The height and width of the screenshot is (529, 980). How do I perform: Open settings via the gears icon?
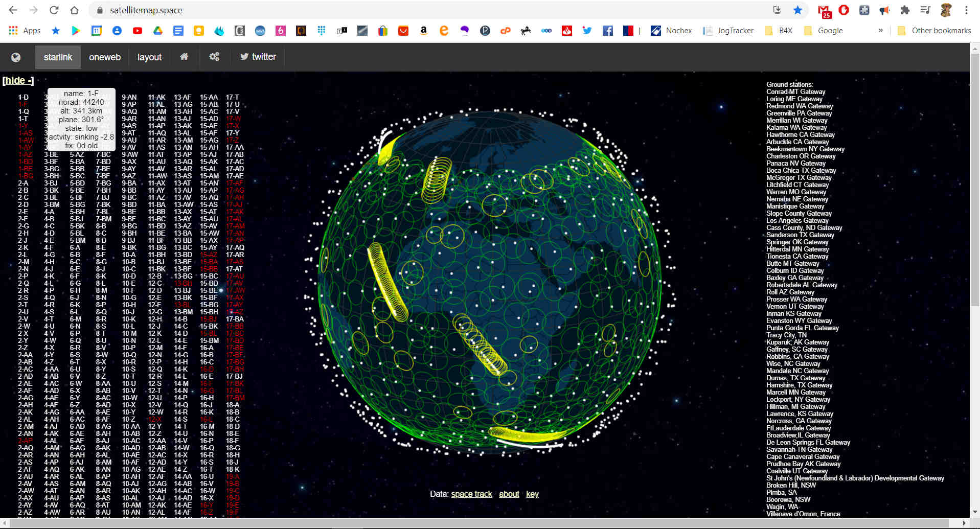click(x=214, y=57)
